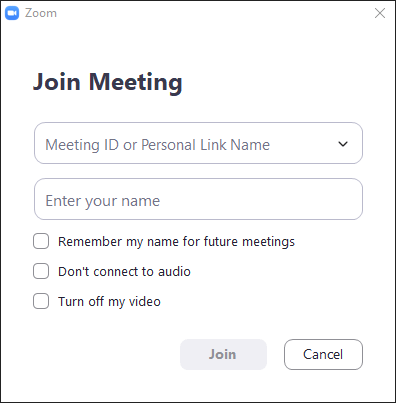Click the Zoom camera logo icon
This screenshot has width=396, height=403.
(12, 13)
